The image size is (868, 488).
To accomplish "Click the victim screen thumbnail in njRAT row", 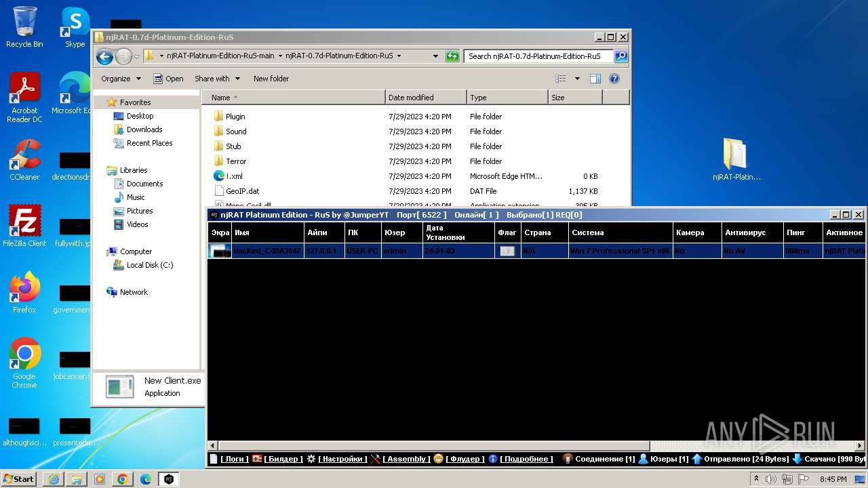I will (x=220, y=251).
